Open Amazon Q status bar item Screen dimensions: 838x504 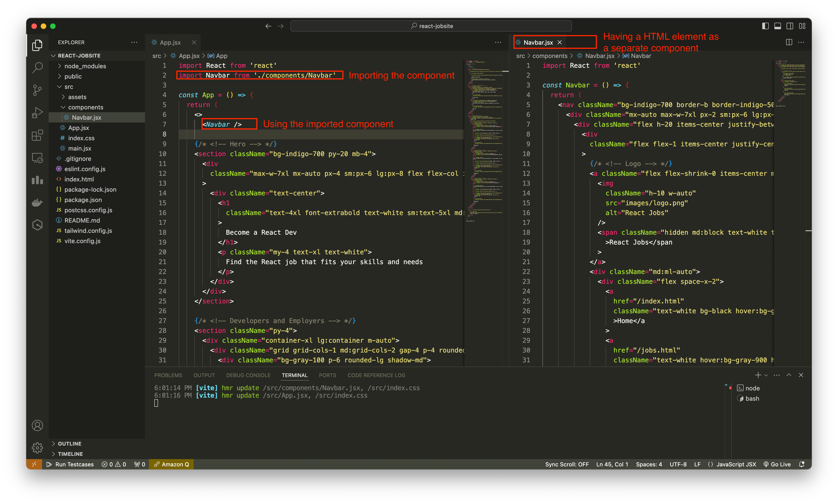pyautogui.click(x=171, y=464)
